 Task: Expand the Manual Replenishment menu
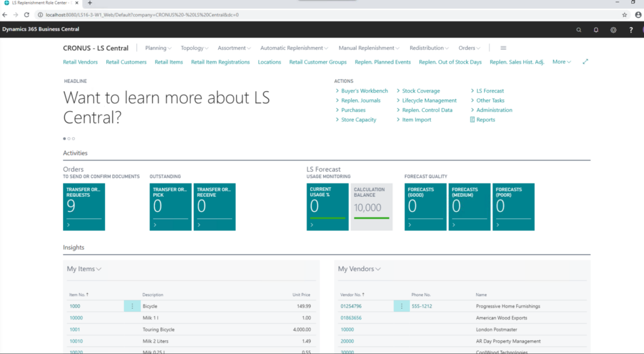[x=369, y=48]
